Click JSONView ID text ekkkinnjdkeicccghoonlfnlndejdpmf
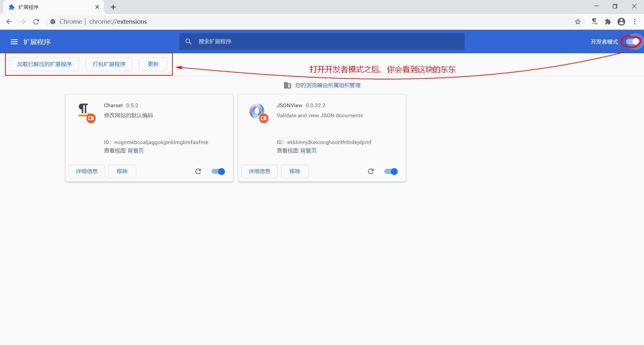 [x=329, y=142]
